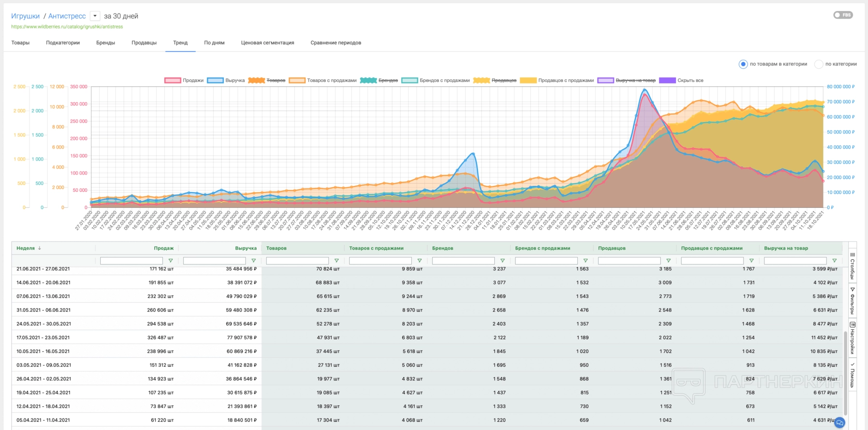Open the Ценовая сегментация tab

pyautogui.click(x=267, y=43)
